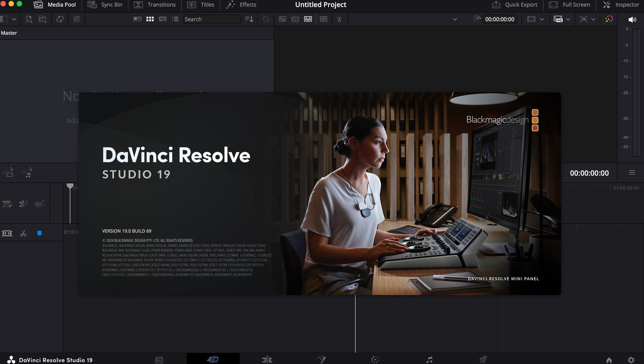Click the sort media pool icon
The width and height of the screenshot is (644, 364).
pyautogui.click(x=249, y=19)
